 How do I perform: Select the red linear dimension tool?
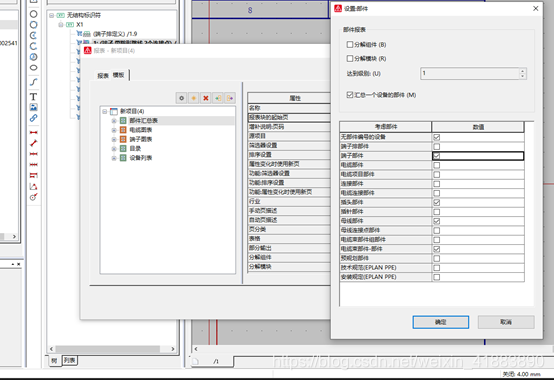(33, 132)
